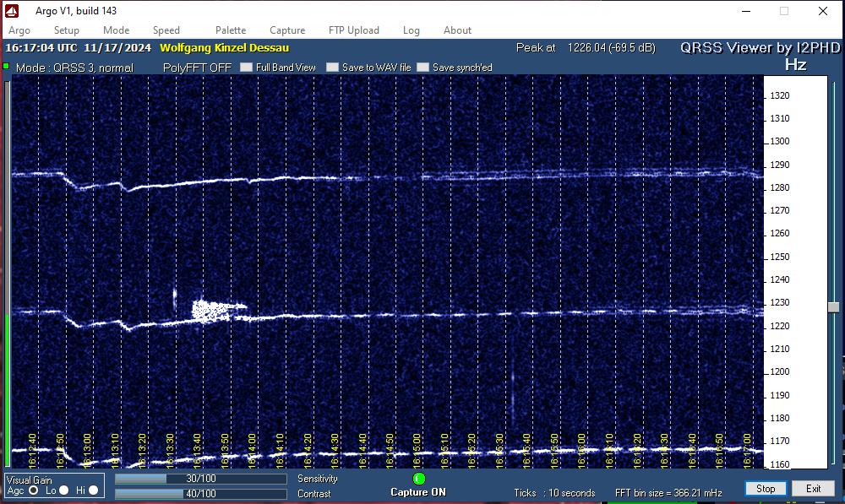
Task: Open the Setup menu
Action: pos(66,30)
